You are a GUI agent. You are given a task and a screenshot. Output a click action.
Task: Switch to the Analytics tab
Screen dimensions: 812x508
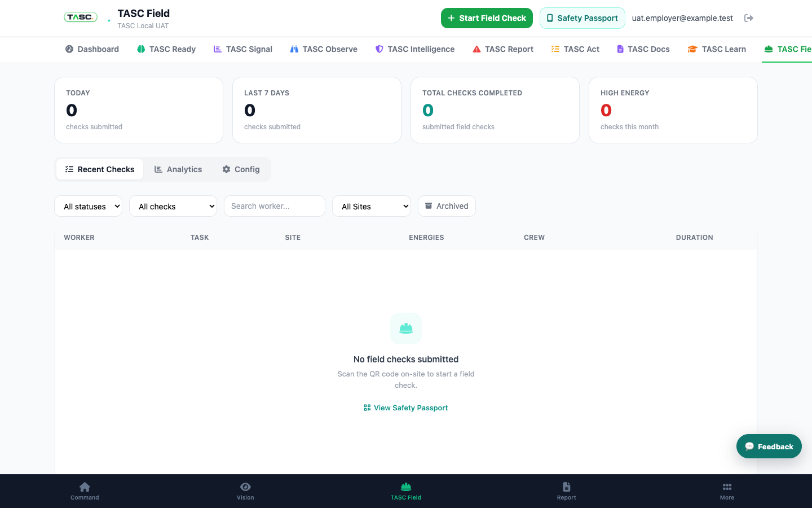[178, 169]
